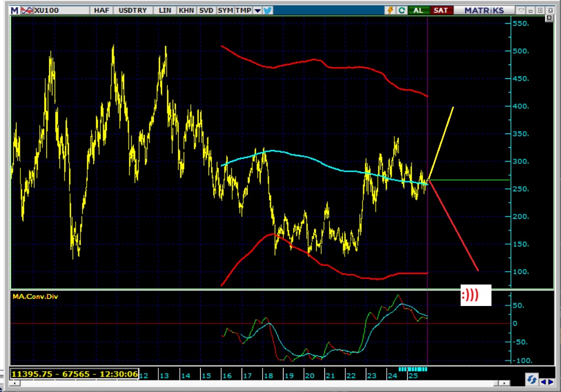
Task: Toggle the KHN button
Action: pyautogui.click(x=186, y=10)
